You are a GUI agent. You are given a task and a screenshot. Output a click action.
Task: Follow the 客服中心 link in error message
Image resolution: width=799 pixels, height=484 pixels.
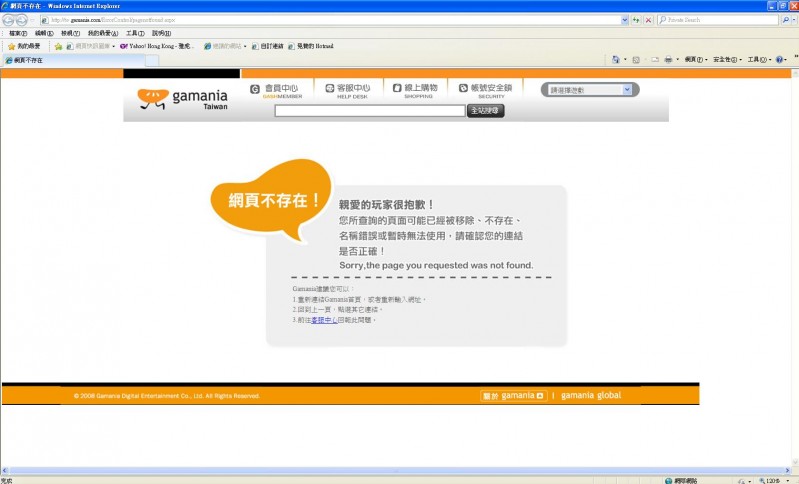coord(322,320)
